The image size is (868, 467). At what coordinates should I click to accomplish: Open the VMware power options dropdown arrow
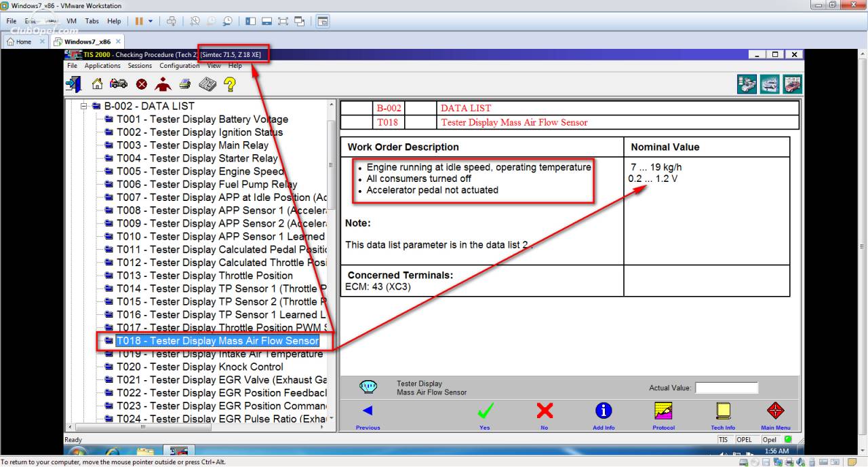151,21
